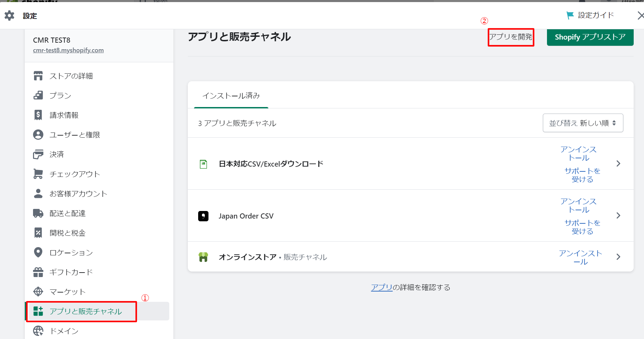Expand the 日本対応CSV/Excel row chevron
Screen dimensions: 644x339
(x=618, y=163)
